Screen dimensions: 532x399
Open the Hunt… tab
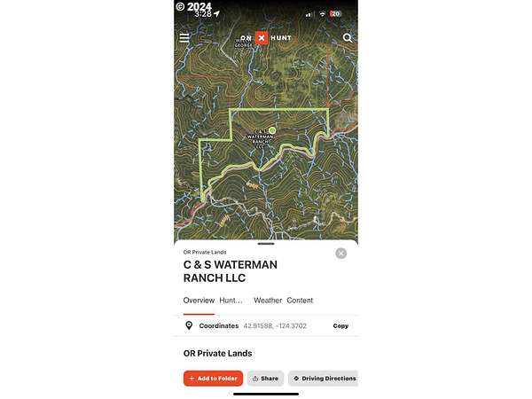click(231, 301)
